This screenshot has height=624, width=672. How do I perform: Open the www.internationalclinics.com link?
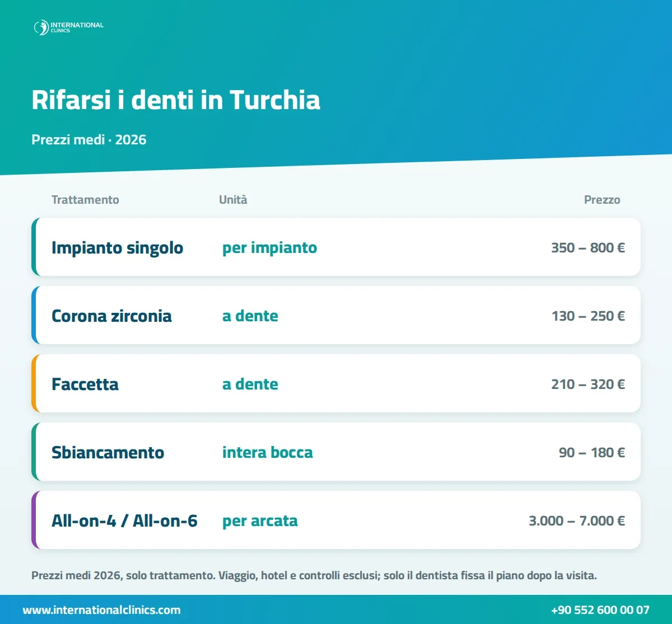tap(101, 610)
